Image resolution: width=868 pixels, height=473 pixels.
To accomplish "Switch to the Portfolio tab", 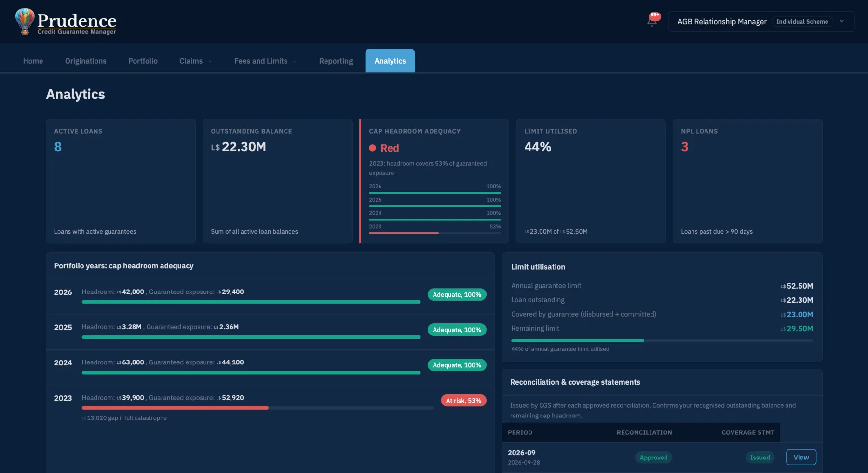I will click(x=143, y=61).
